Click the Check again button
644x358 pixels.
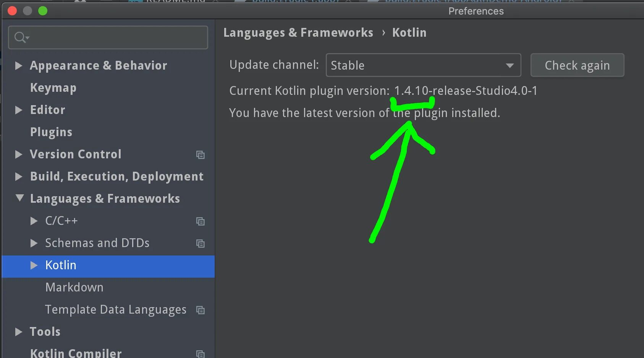pos(577,65)
